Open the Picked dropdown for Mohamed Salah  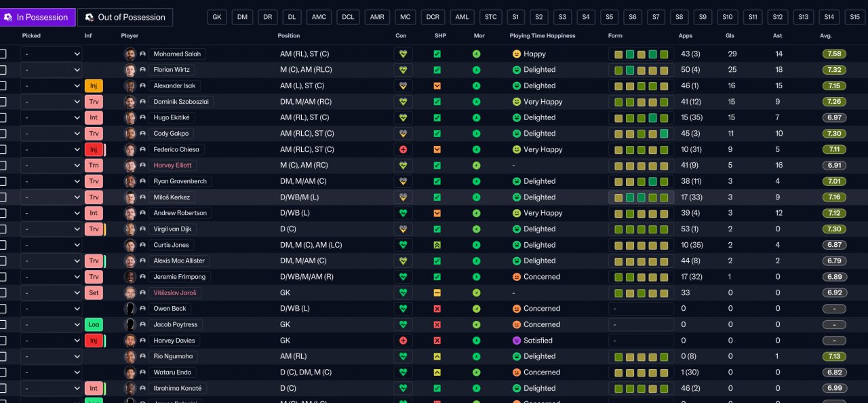pos(51,54)
